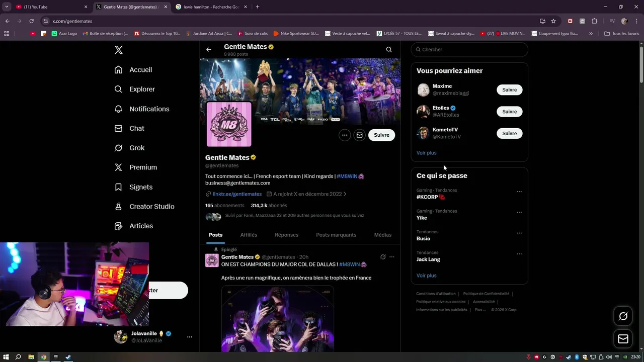Launch Grok from the sidebar
Image resolution: width=644 pixels, height=362 pixels.
click(129, 148)
